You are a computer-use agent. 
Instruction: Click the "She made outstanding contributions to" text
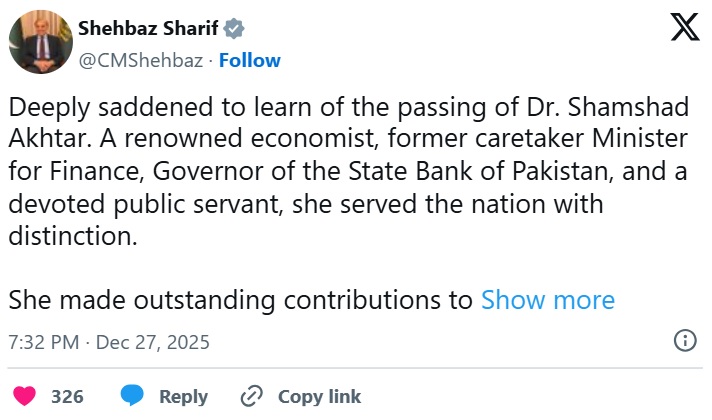240,300
